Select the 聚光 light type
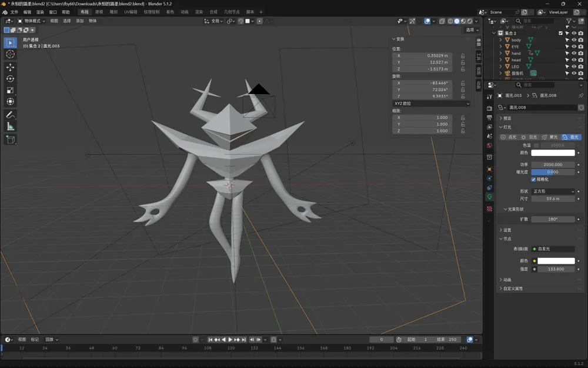 (x=550, y=137)
